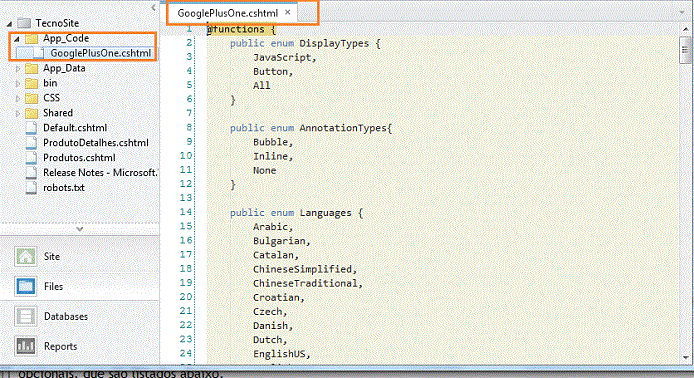Click 'DisplayTypes' enum name in code
Screen dimensions: 694x378
pyautogui.click(x=334, y=43)
